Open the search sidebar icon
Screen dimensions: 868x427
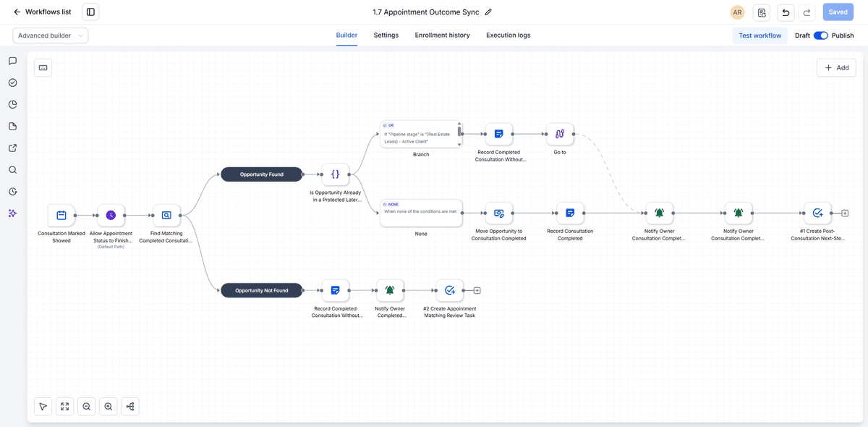coord(12,170)
